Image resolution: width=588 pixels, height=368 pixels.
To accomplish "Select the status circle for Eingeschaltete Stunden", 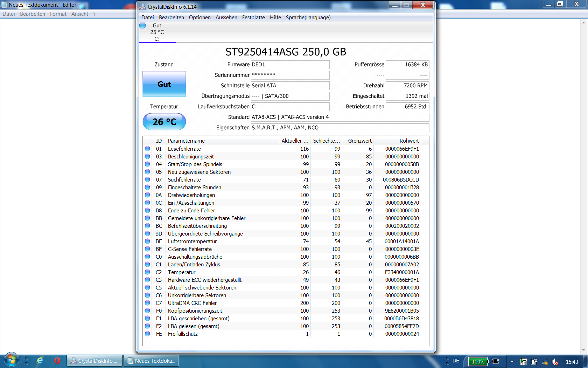I will (x=147, y=187).
